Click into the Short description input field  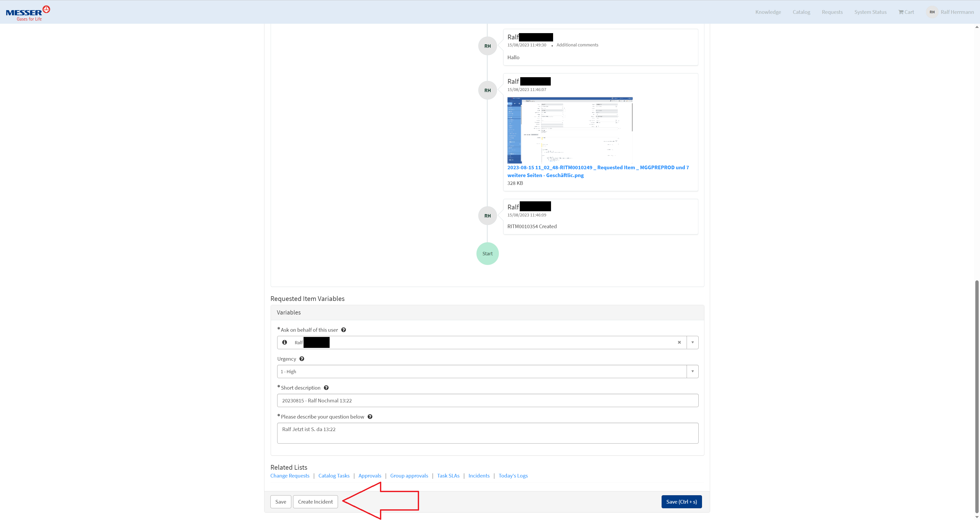coord(487,400)
